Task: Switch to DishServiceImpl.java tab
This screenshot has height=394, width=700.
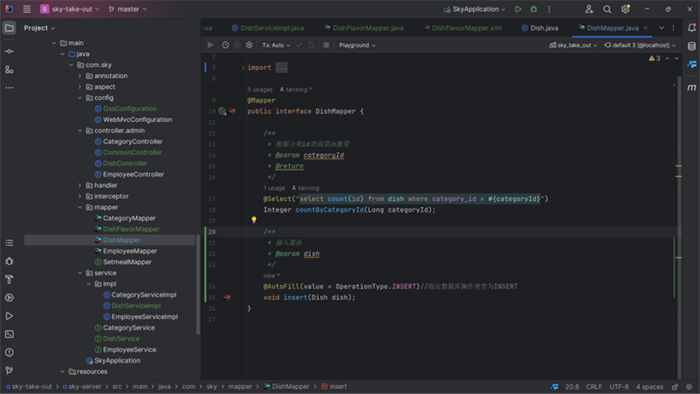Action: click(x=268, y=28)
